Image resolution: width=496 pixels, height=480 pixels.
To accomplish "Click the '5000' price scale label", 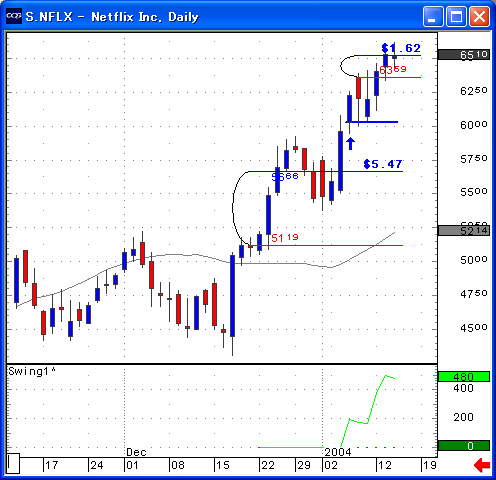I will (x=474, y=260).
